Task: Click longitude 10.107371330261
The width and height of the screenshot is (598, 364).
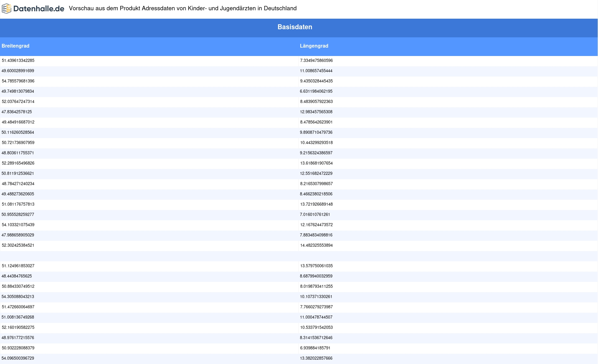Action: point(316,297)
